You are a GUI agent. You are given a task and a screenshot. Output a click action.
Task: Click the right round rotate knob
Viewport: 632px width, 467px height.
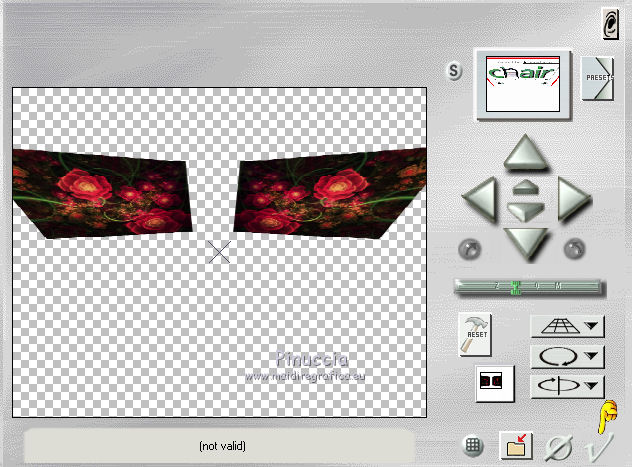[x=574, y=249]
